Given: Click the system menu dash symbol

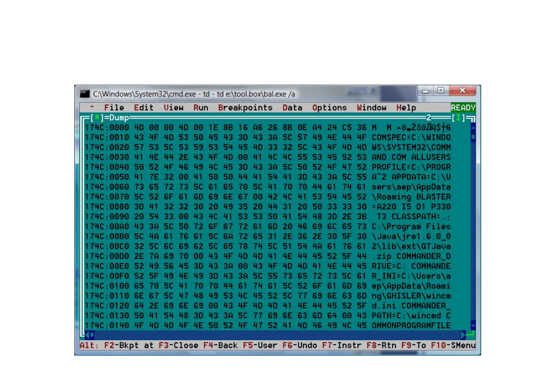Looking at the screenshot, I should click(92, 108).
